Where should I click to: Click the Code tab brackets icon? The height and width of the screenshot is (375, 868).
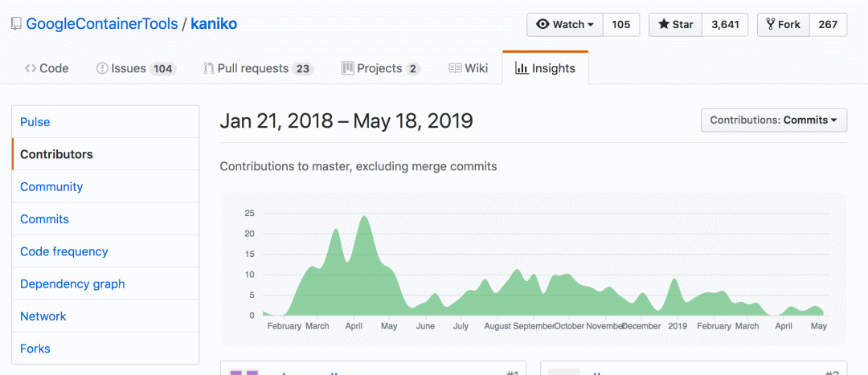tap(31, 68)
